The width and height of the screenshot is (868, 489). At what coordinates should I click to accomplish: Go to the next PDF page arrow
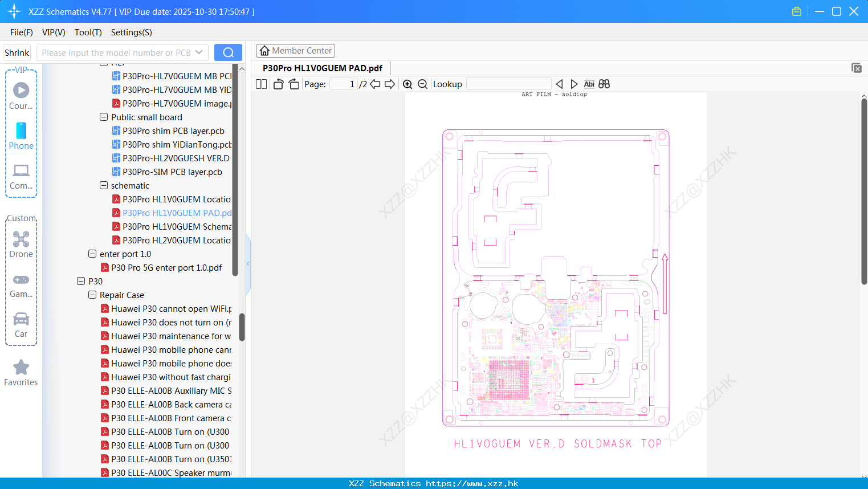pyautogui.click(x=390, y=84)
